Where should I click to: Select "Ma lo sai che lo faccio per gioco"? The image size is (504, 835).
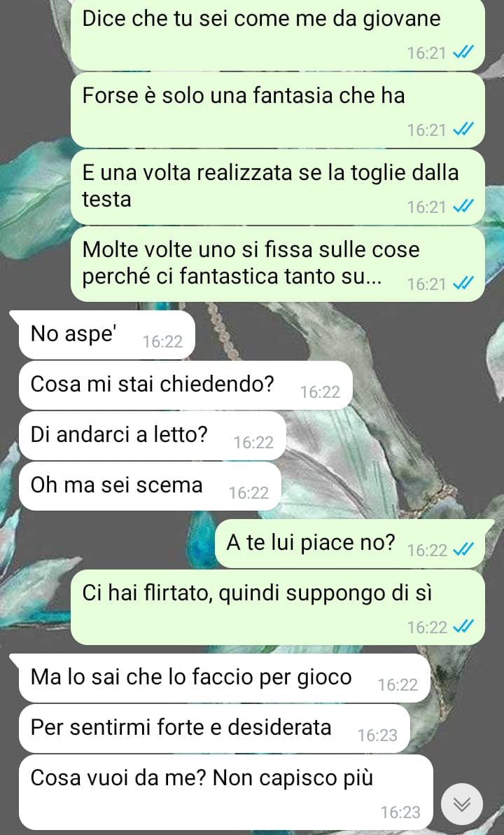[x=224, y=678]
